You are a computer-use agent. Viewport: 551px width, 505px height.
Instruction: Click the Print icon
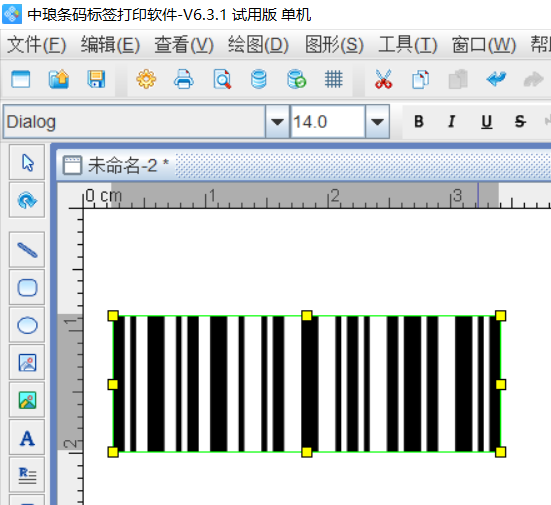click(x=184, y=79)
